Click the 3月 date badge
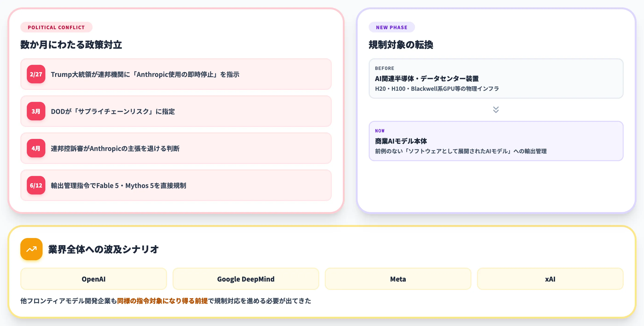 [36, 111]
